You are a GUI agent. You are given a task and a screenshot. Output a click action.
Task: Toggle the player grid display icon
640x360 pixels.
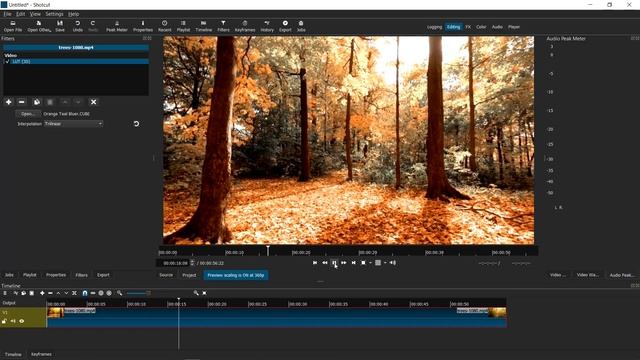(378, 263)
